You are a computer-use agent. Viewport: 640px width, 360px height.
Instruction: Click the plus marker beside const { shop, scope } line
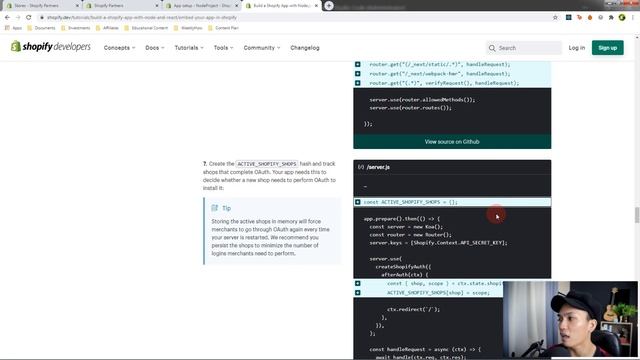[x=358, y=283]
